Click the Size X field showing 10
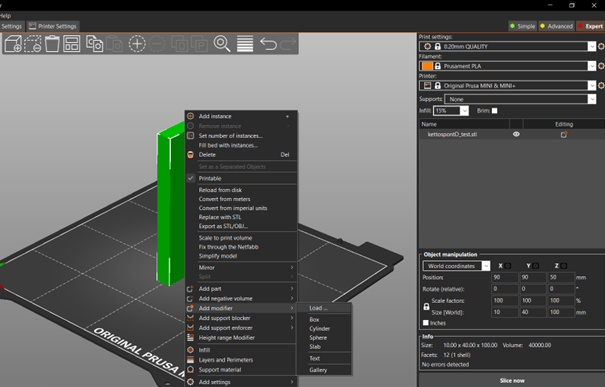The width and height of the screenshot is (605, 387). (505, 312)
